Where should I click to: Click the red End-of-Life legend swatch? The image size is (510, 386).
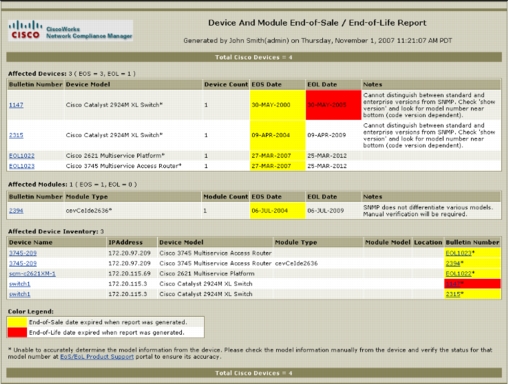coord(17,332)
